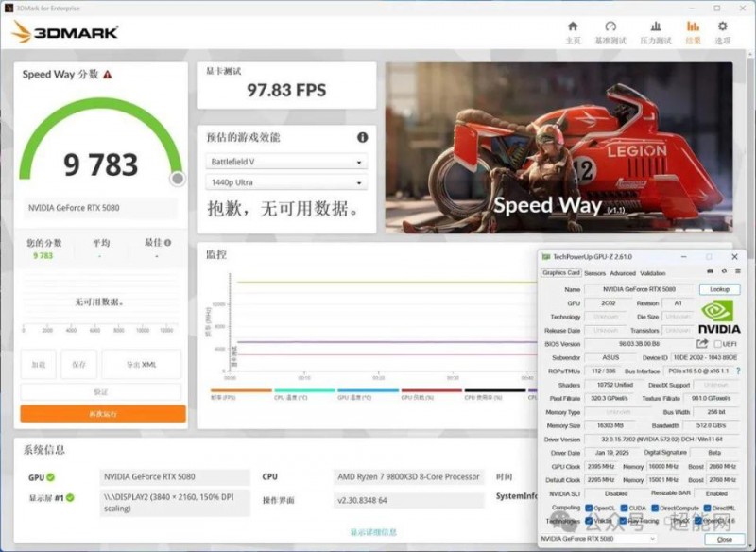Open the GPU selector dropdown in GPU-Z
Image resolution: width=756 pixels, height=552 pixels.
pos(598,539)
